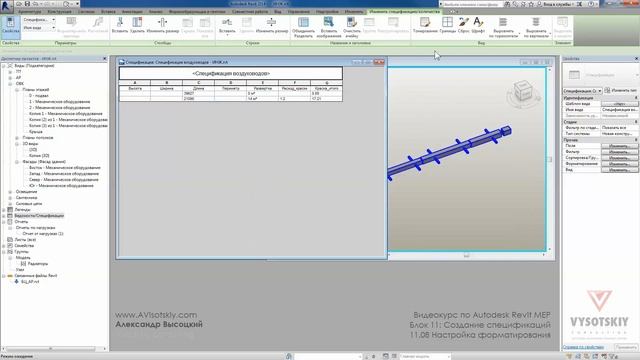Expand the Легенды node
The width and height of the screenshot is (640, 360).
pos(4,210)
